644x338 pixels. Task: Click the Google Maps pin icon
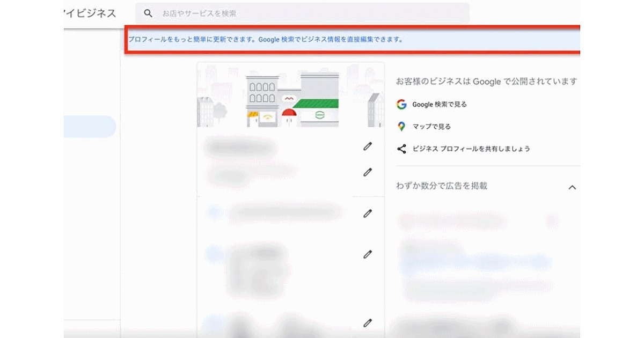[x=401, y=127]
